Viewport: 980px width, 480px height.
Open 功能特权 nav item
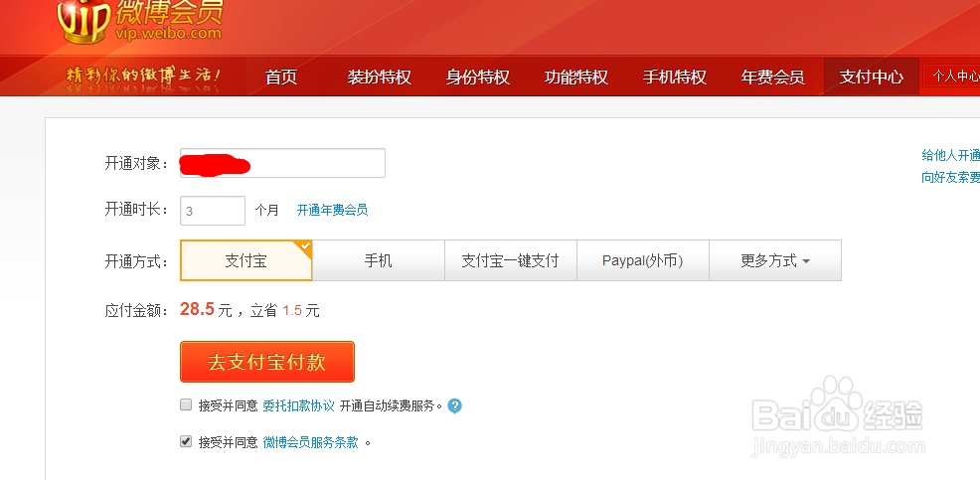point(576,77)
